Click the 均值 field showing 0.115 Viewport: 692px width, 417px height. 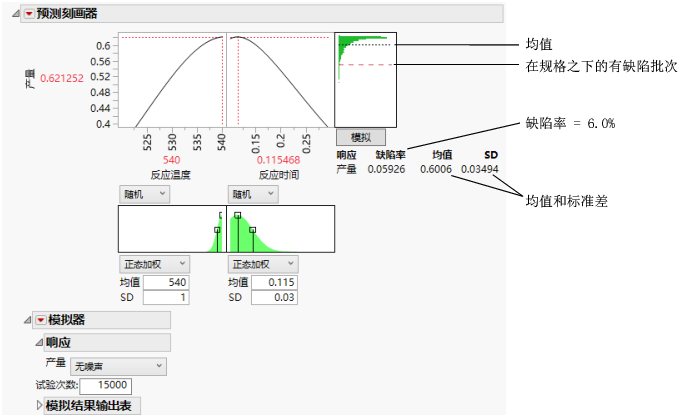[274, 282]
